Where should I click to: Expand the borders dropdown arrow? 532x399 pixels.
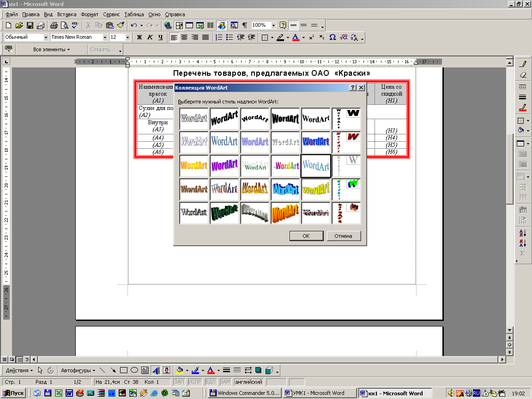(272, 38)
